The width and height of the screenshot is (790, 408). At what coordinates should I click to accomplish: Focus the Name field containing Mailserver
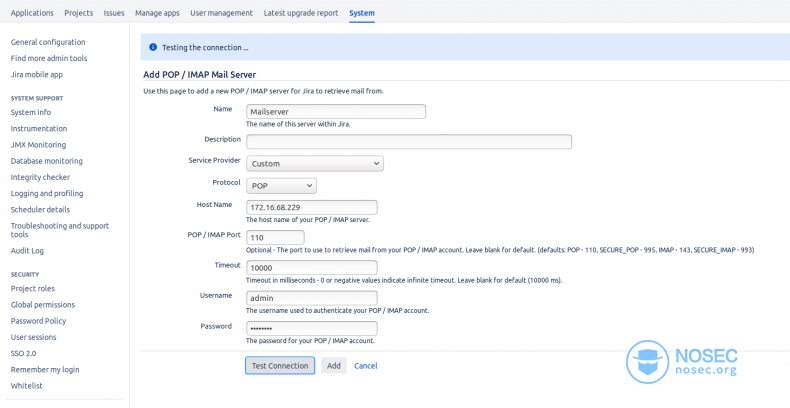336,111
